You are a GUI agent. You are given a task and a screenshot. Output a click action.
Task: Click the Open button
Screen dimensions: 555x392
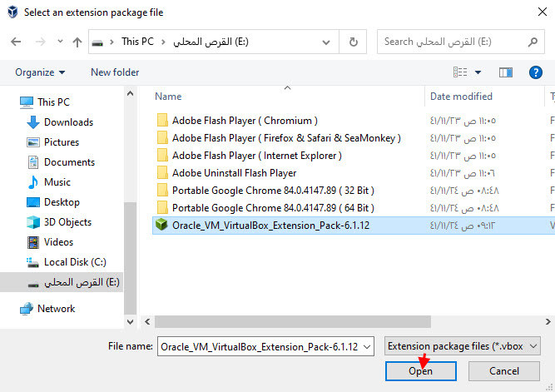(x=420, y=371)
